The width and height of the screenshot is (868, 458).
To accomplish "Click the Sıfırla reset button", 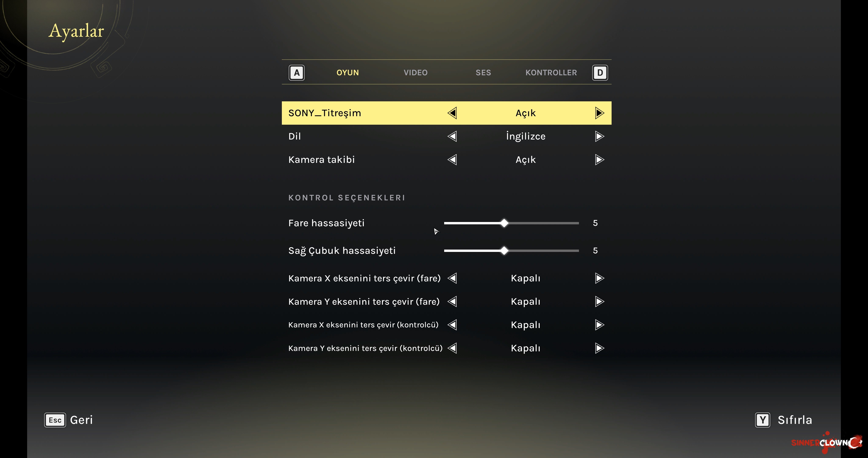I will pyautogui.click(x=794, y=420).
